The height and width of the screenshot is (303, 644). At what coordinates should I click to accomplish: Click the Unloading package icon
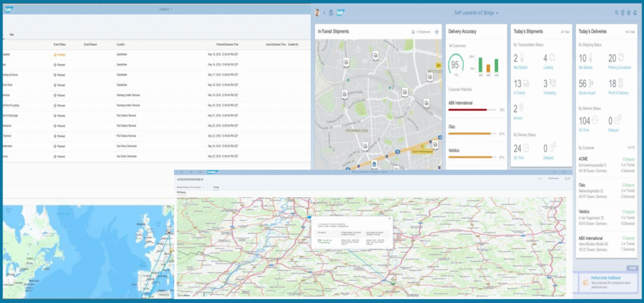(552, 84)
